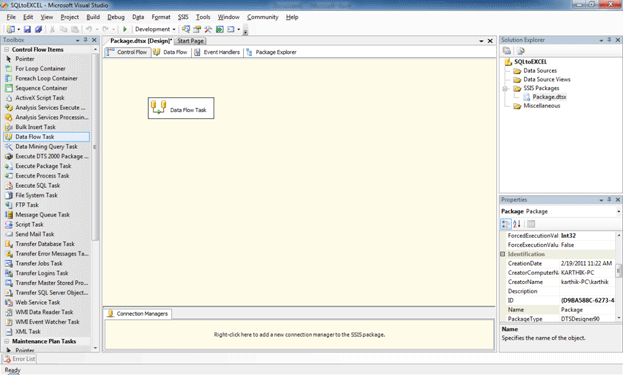Toggle Alphabetical sort in Properties panel
Image resolution: width=623 pixels, height=375 pixels.
click(517, 224)
